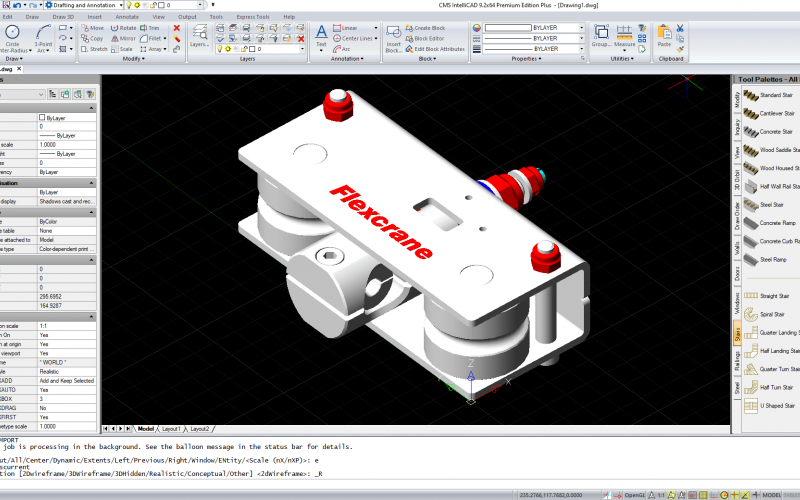Click the layer 0 color square in Layers panel
Viewport: 800px width, 500px height.
point(252,49)
